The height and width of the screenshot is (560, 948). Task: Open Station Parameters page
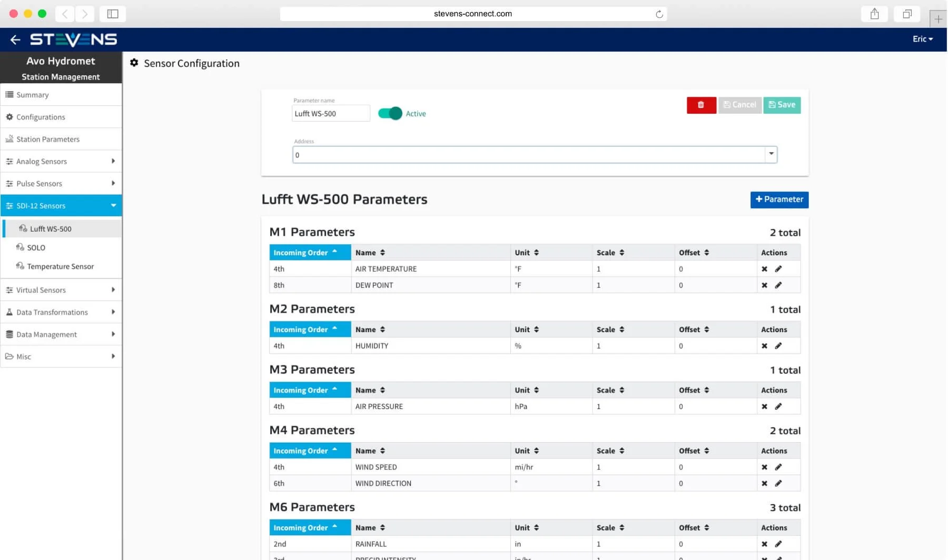(61, 139)
